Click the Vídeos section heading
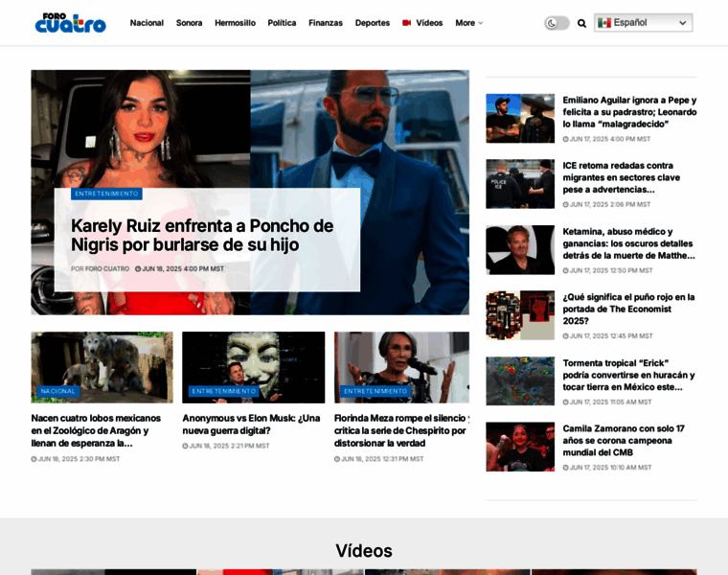 pos(364,551)
